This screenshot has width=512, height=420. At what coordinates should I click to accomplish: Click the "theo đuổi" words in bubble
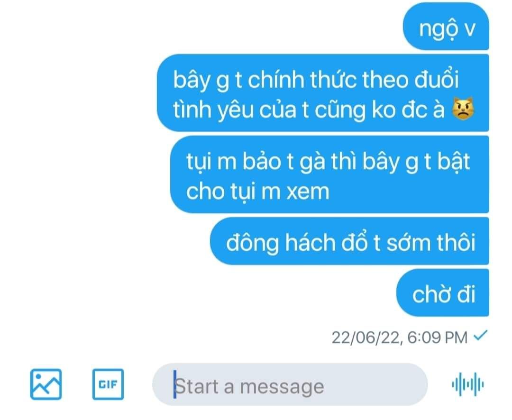click(x=411, y=79)
